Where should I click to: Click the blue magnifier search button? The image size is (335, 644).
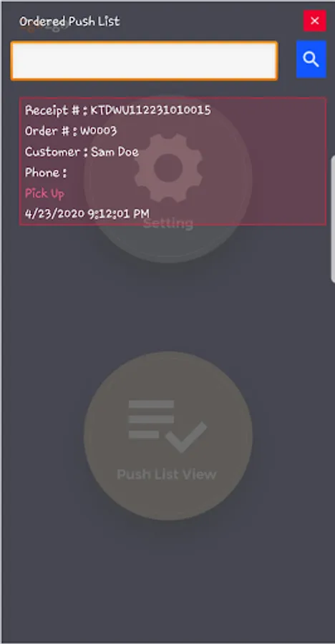311,59
